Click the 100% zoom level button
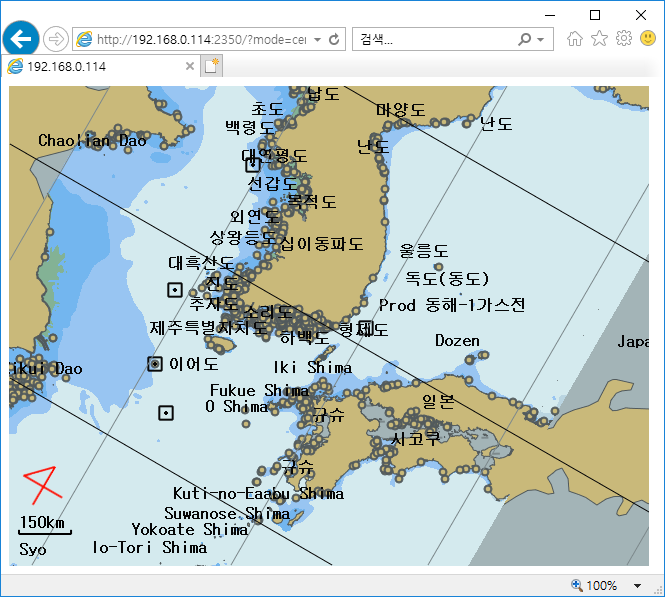Screen dimensions: 665x597 coord(595,586)
